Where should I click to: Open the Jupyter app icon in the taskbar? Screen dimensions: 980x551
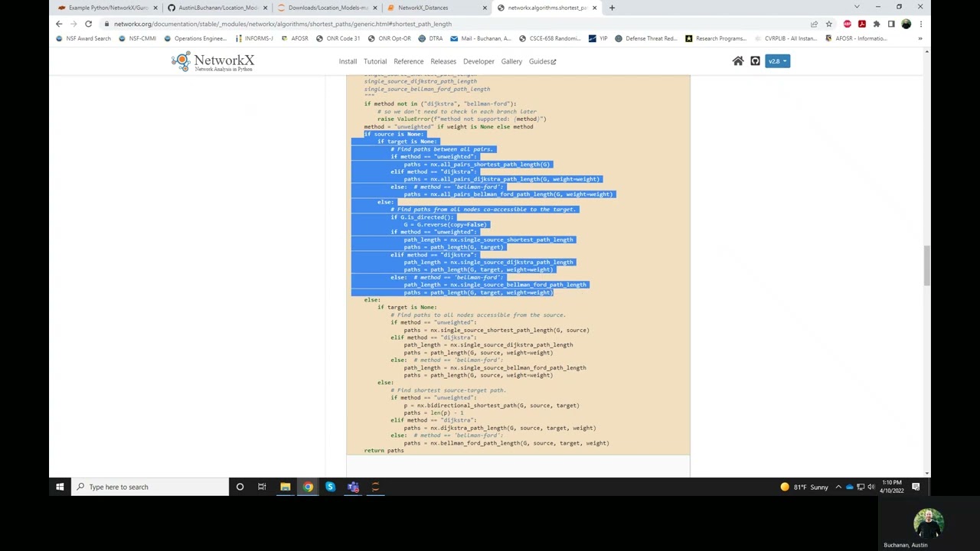(375, 487)
